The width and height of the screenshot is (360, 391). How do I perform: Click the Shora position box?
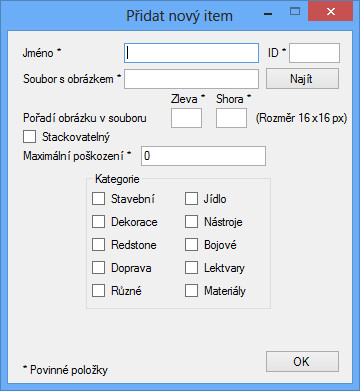coord(231,118)
